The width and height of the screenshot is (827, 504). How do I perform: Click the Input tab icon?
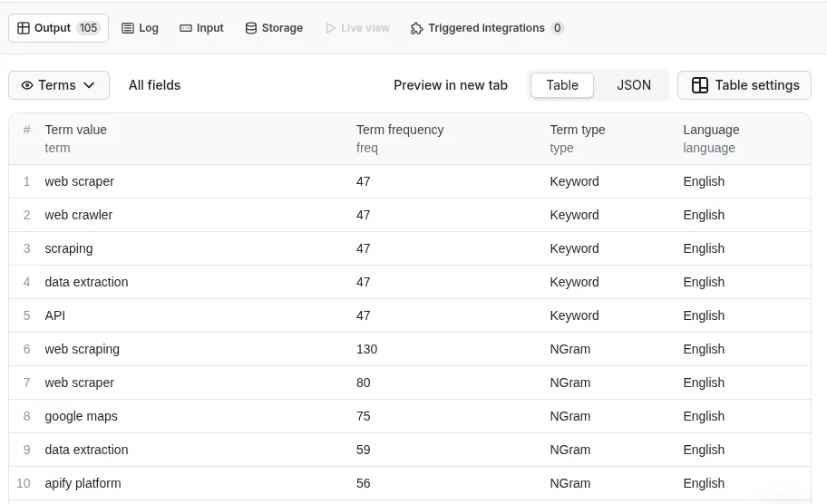pyautogui.click(x=186, y=28)
